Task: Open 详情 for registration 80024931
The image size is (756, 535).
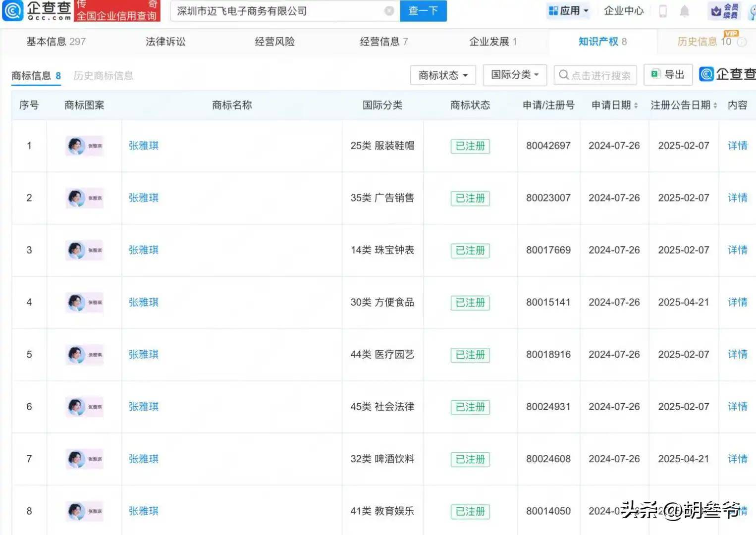Action: pos(737,407)
